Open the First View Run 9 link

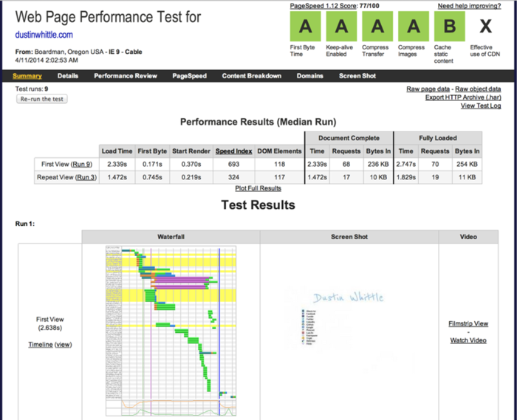(81, 164)
